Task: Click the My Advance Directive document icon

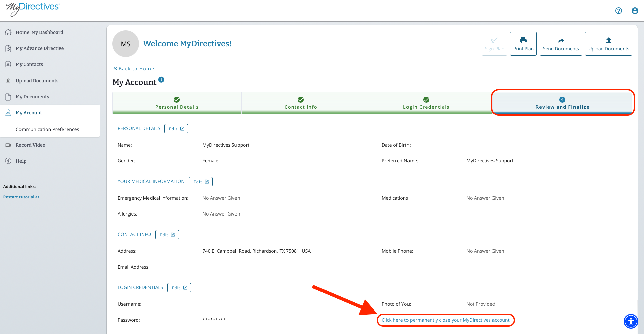Action: (8, 48)
